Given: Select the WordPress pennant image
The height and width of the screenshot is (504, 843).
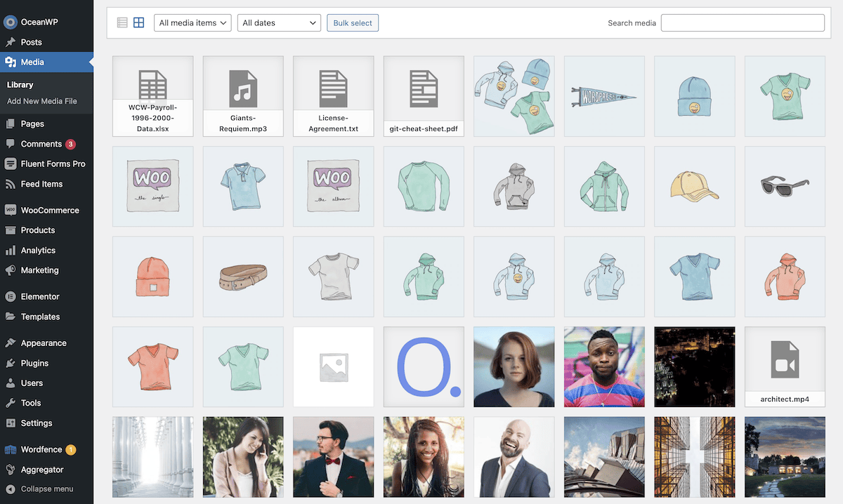Looking at the screenshot, I should point(604,96).
